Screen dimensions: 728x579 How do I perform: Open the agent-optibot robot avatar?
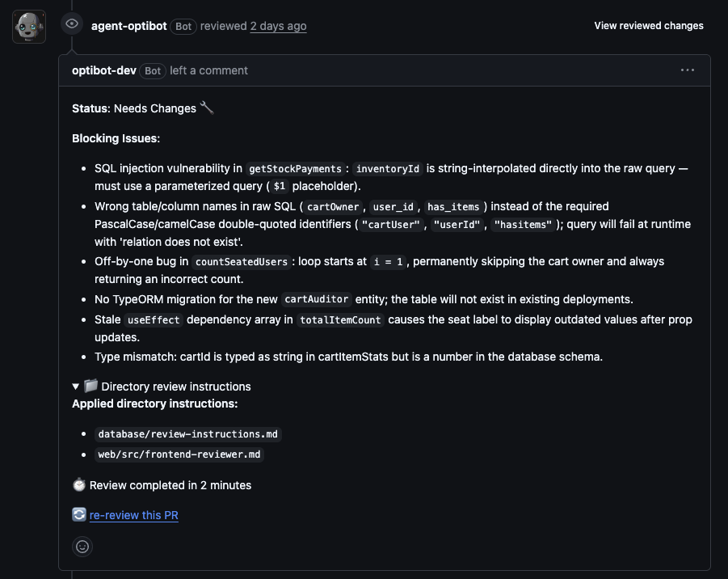[x=29, y=27]
